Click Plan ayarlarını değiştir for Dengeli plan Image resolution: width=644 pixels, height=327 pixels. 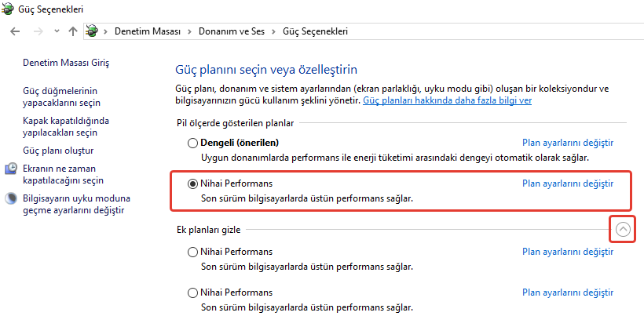tap(567, 143)
